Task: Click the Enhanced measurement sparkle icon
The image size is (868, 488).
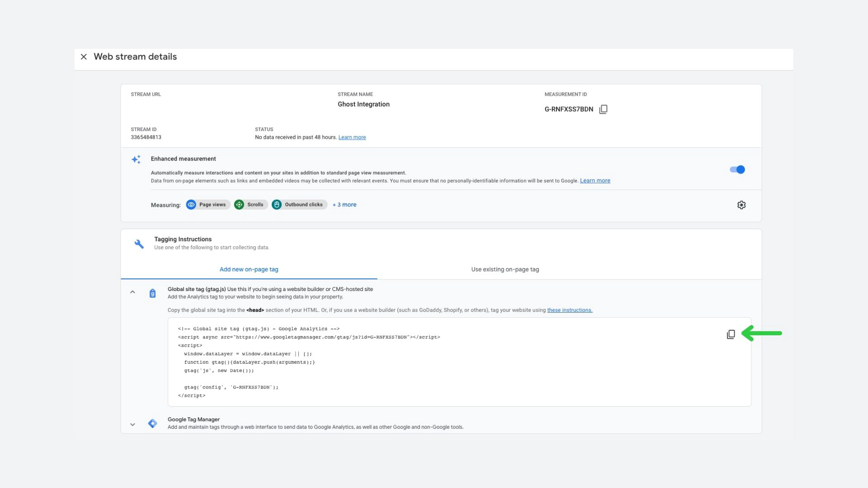Action: pos(136,160)
